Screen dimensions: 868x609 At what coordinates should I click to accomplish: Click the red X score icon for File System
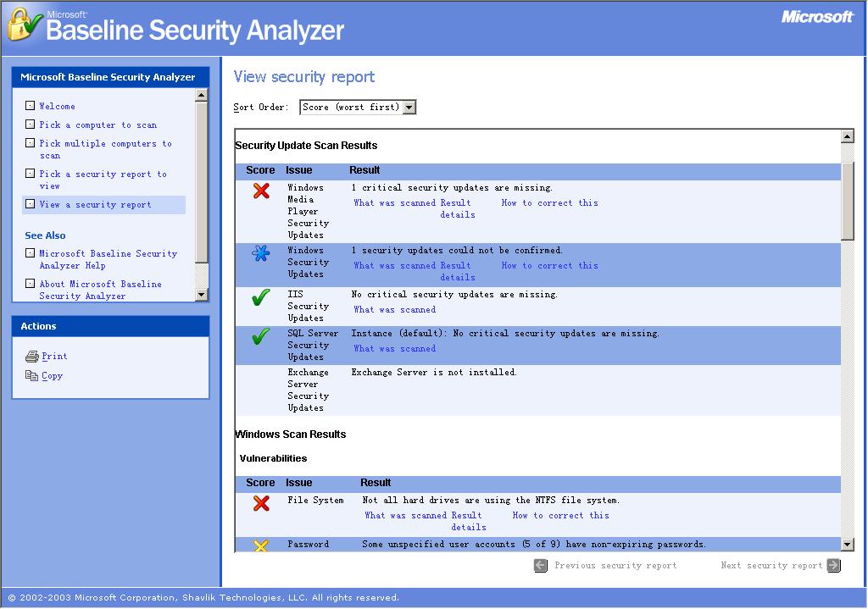[261, 503]
